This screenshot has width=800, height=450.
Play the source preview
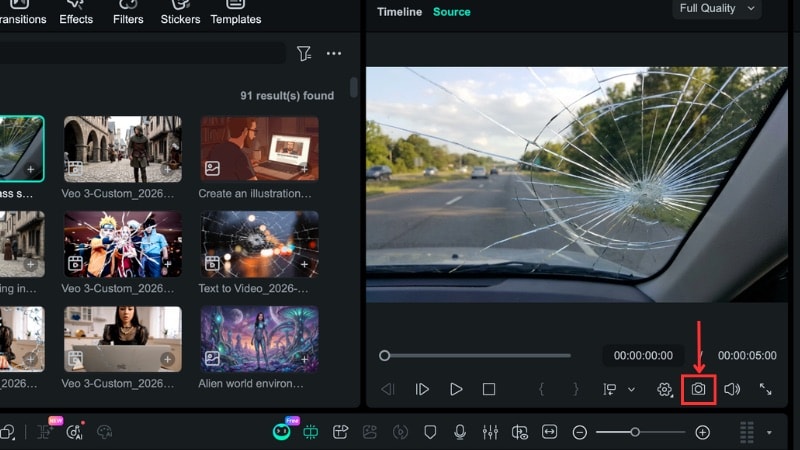456,389
